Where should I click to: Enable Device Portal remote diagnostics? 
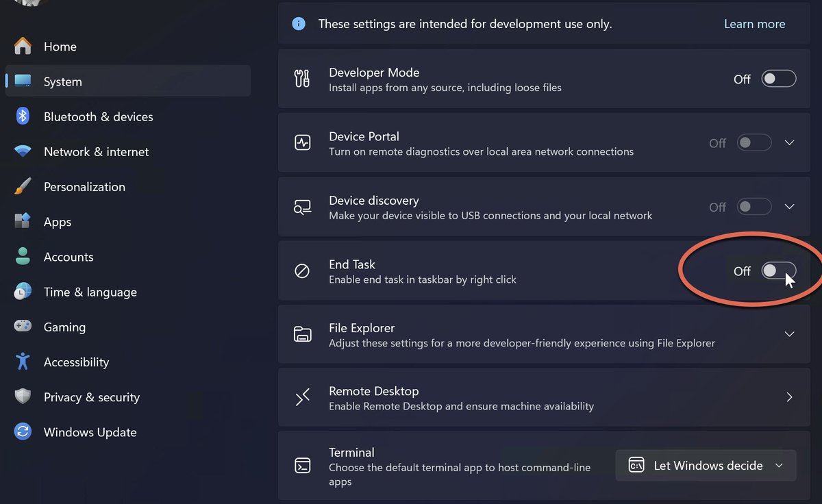[x=754, y=142]
